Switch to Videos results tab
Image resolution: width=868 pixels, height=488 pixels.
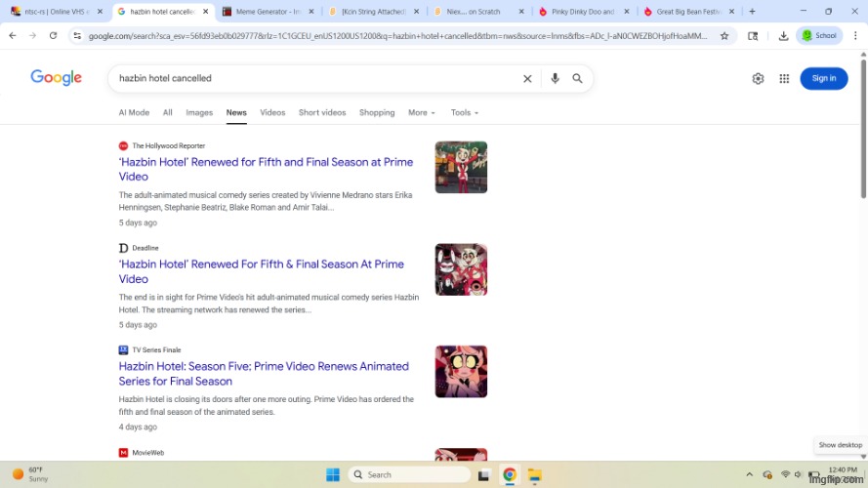click(272, 112)
